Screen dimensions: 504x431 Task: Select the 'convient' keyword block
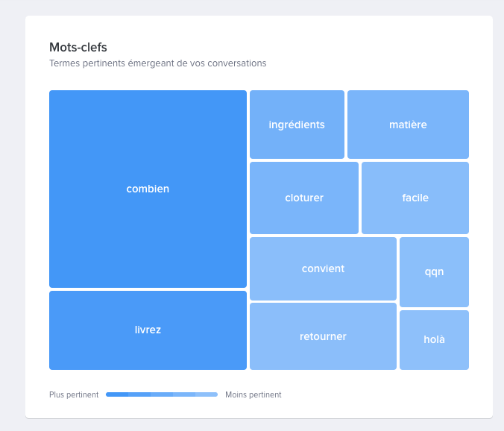[x=323, y=268]
